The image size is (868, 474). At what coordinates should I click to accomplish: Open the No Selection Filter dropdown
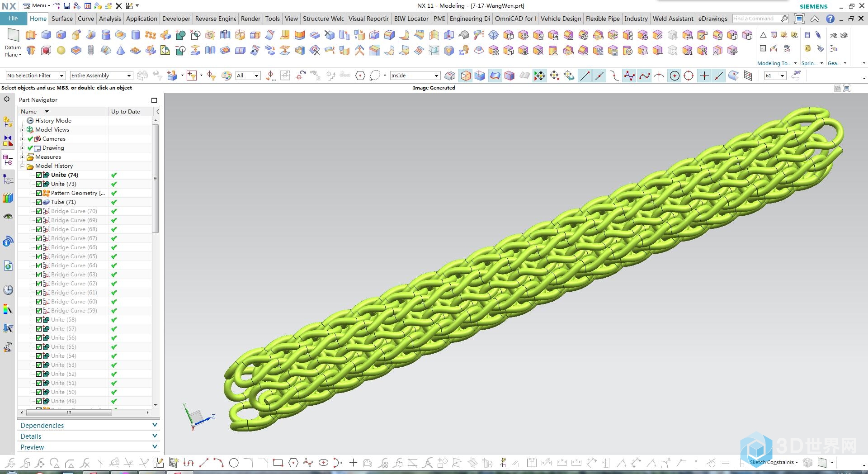(36, 76)
